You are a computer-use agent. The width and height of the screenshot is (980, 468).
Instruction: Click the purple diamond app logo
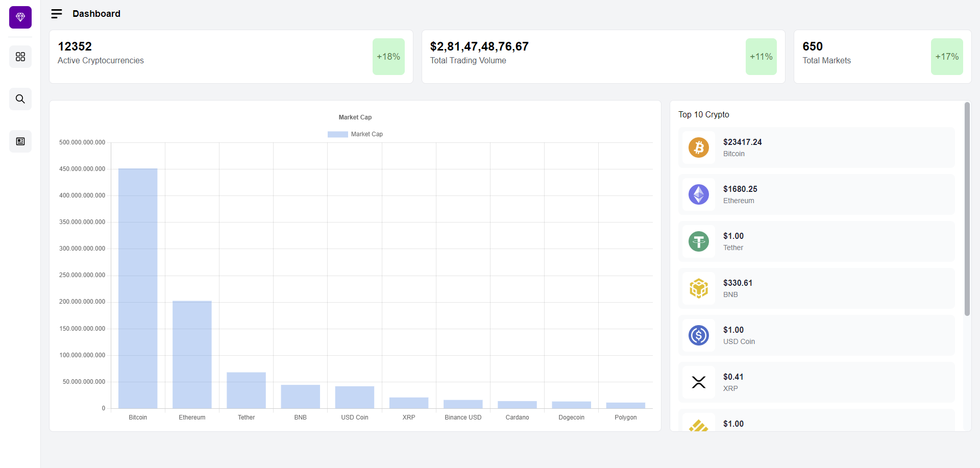pos(20,17)
